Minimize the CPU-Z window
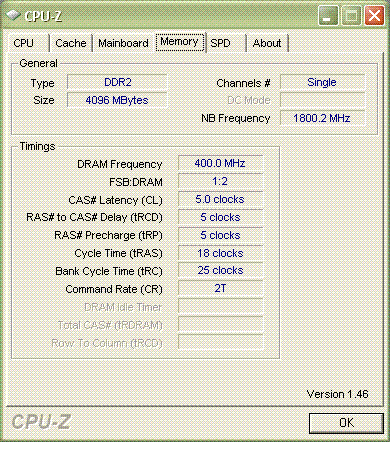This screenshot has width=391, height=450. tap(328, 15)
